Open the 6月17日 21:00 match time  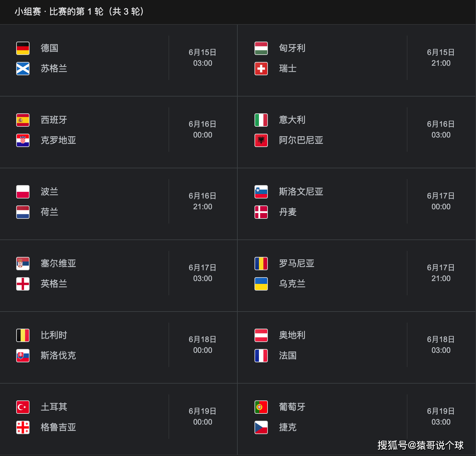pos(441,273)
